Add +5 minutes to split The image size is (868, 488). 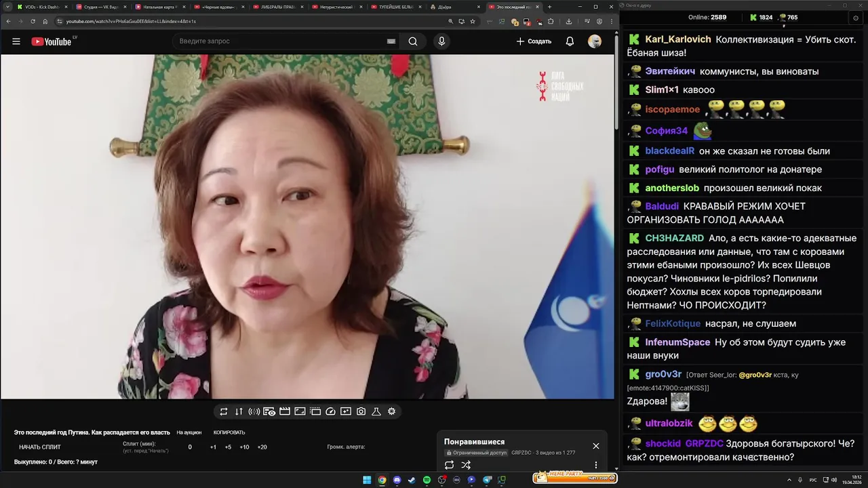(x=228, y=447)
